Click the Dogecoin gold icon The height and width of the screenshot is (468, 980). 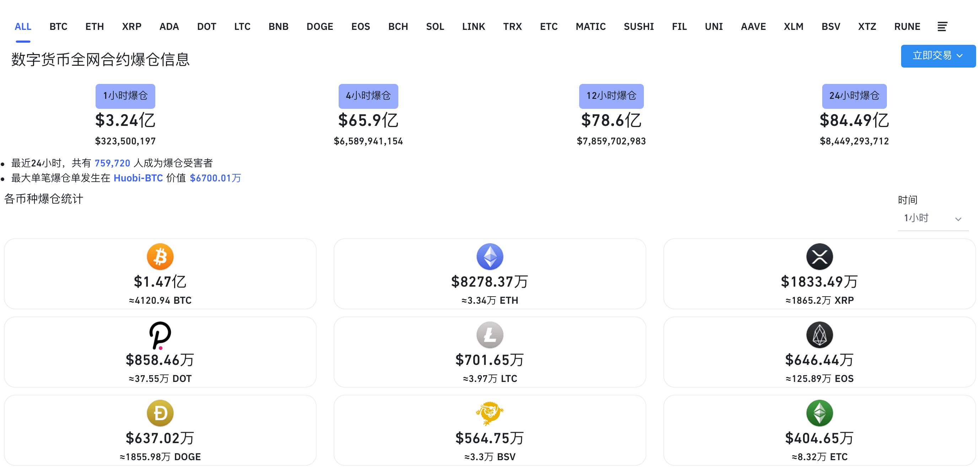coord(160,413)
